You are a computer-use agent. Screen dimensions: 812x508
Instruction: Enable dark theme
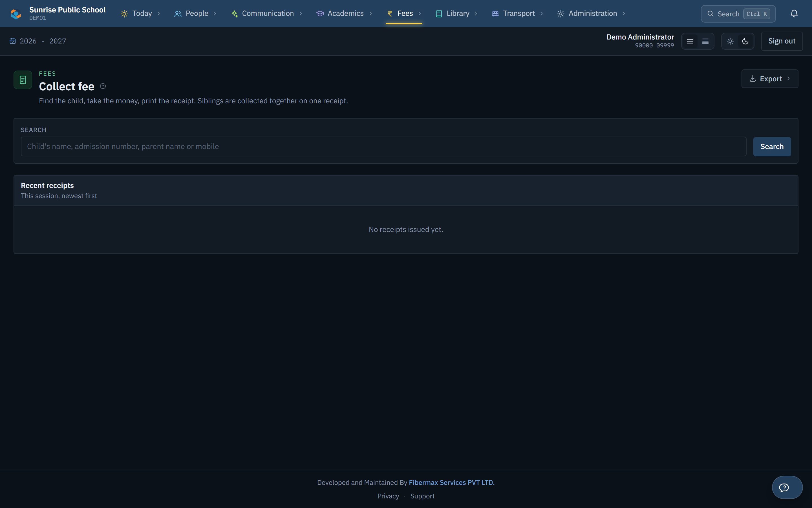point(745,41)
